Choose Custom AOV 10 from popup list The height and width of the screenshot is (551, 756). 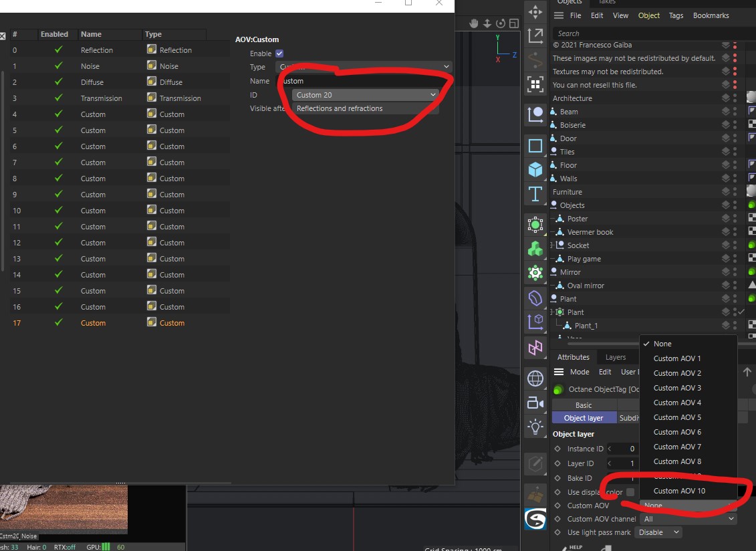[679, 491]
